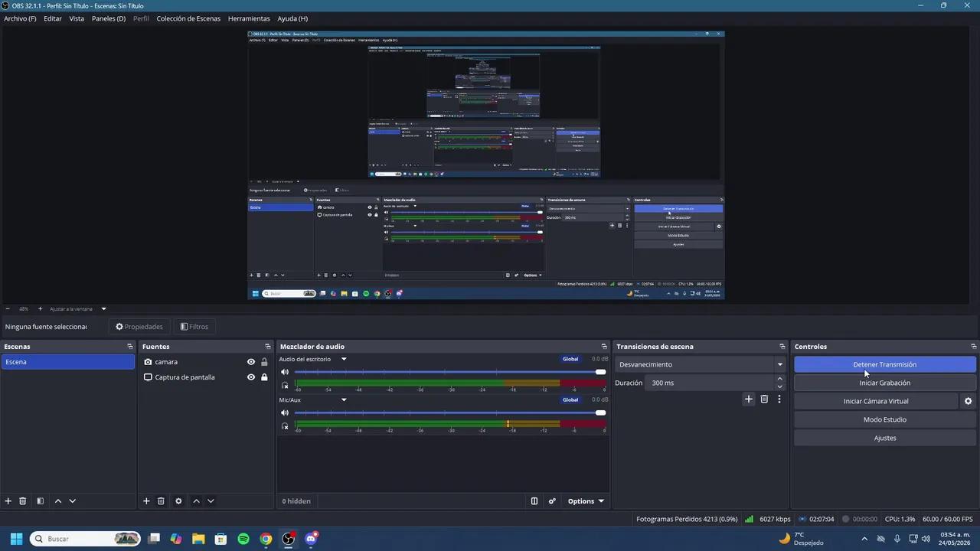Click Detener Transmisión button

tap(885, 364)
